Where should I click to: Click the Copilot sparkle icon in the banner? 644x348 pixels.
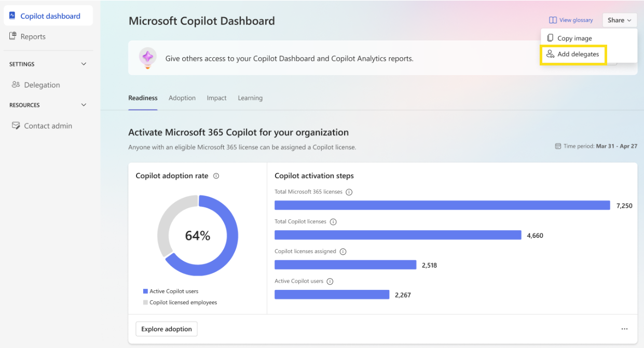click(x=147, y=57)
